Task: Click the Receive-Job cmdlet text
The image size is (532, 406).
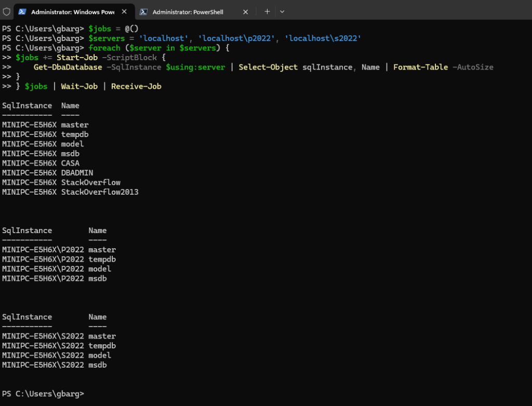Action: 136,86
